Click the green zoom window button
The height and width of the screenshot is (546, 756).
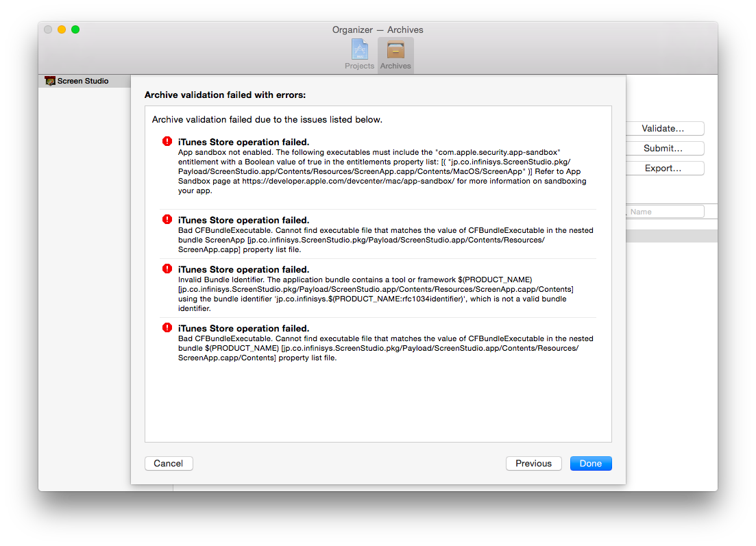[x=75, y=29]
